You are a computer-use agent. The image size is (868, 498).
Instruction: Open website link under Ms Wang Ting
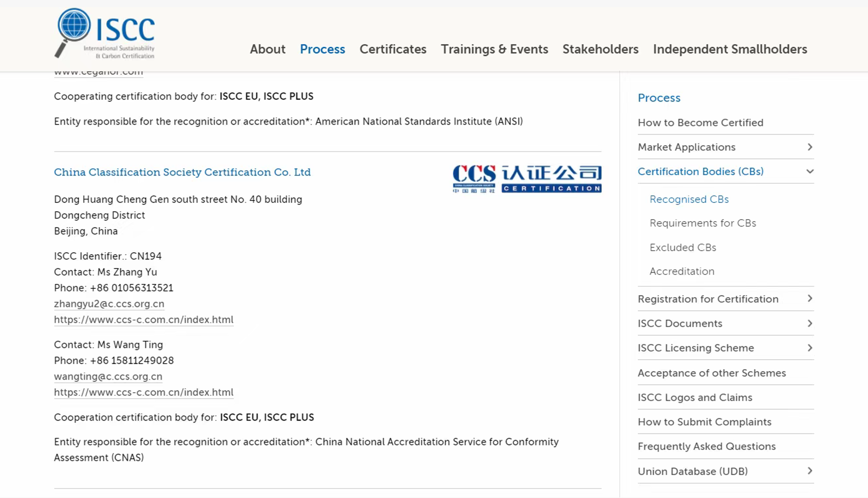[x=144, y=392]
